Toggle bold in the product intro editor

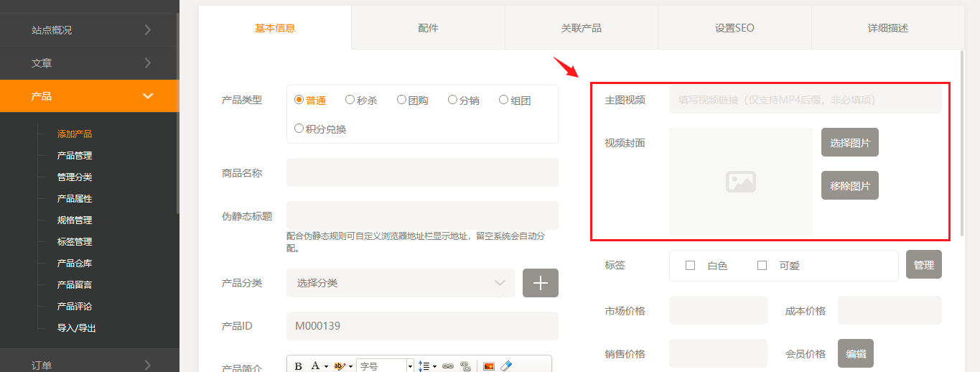(299, 366)
